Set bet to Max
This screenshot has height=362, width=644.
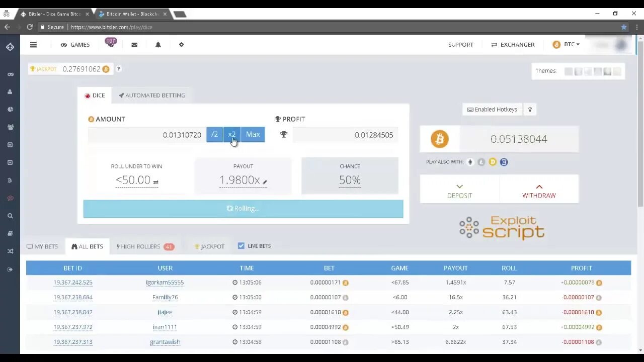click(x=253, y=134)
